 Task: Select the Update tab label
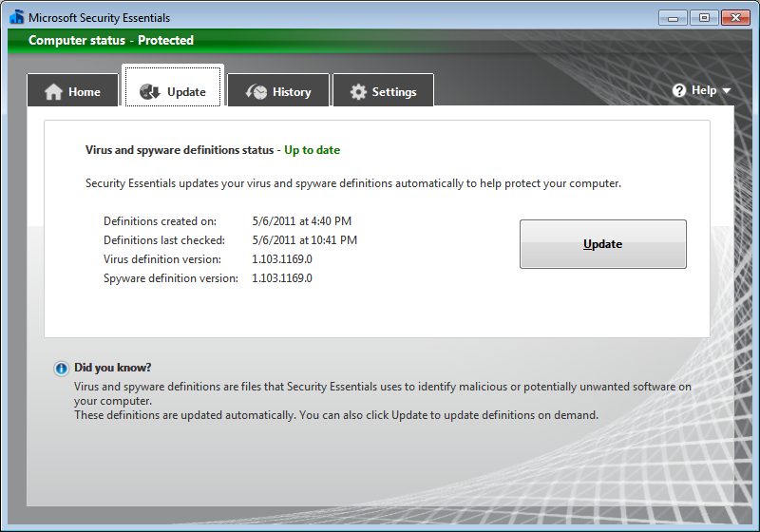[186, 92]
